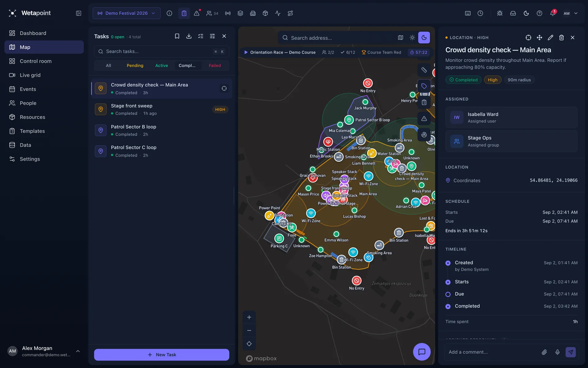Viewport: 588px width, 368px height.
Task: Switch map to dark moon mode
Action: pyautogui.click(x=424, y=38)
